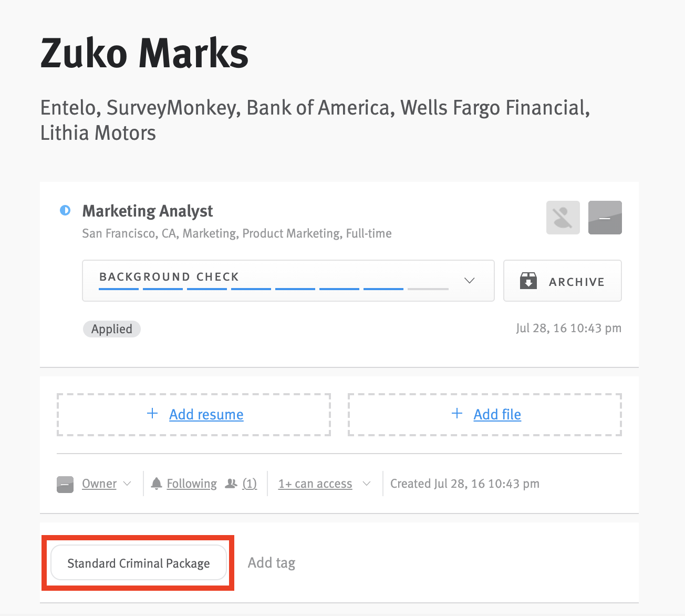Click the Add file link
This screenshot has height=616, width=685.
click(497, 415)
